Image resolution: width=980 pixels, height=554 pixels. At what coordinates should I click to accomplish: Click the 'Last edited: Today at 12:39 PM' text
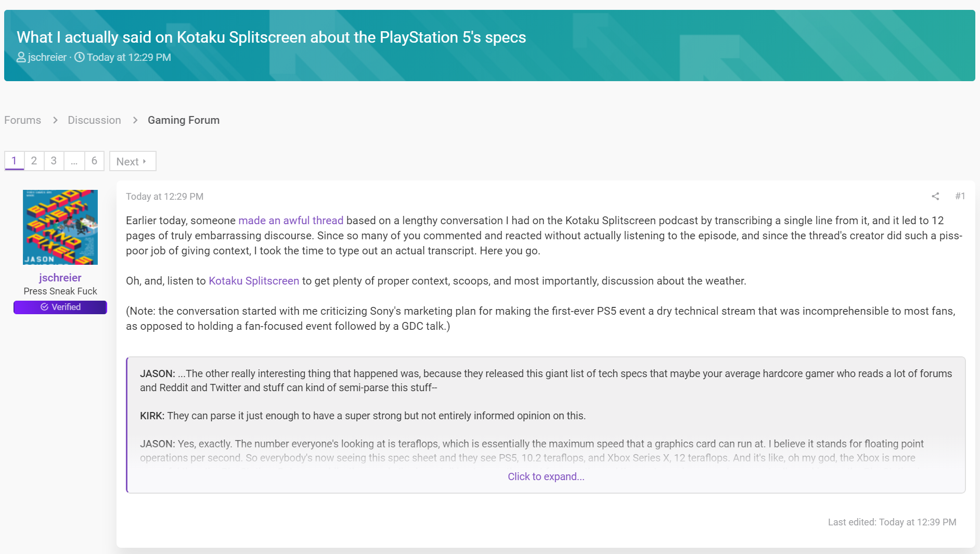(892, 522)
